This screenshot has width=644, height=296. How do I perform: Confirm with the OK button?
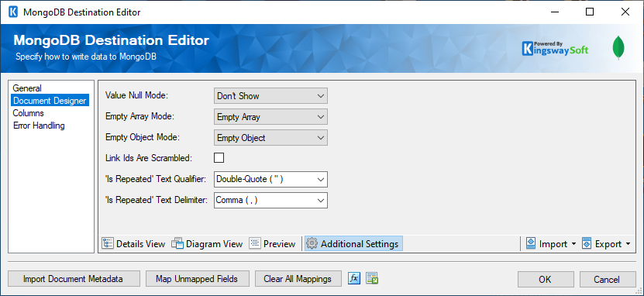546,279
